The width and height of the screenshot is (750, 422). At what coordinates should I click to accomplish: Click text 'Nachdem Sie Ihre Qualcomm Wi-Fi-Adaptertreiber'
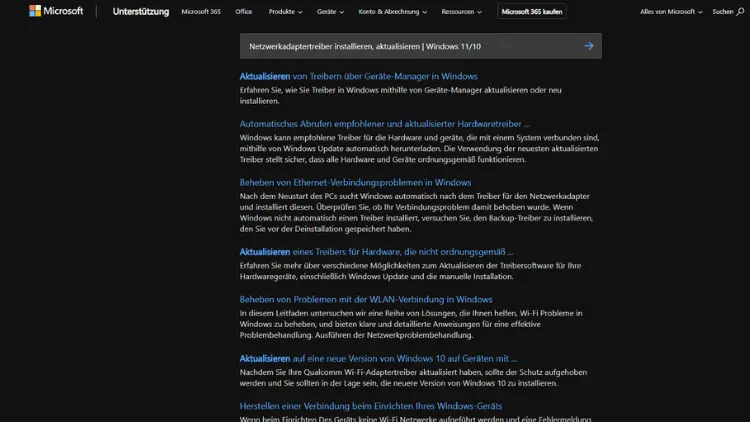coord(326,372)
